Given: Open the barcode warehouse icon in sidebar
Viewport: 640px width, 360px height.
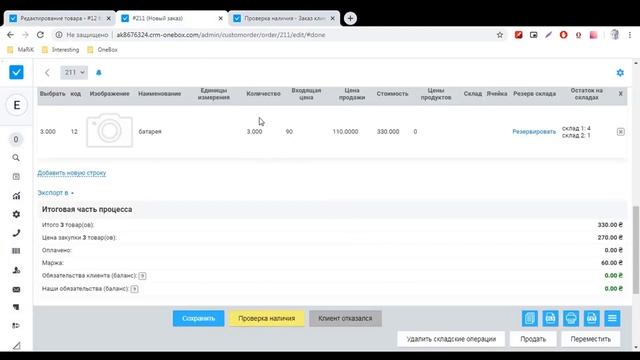Looking at the screenshot, I should pyautogui.click(x=16, y=251).
